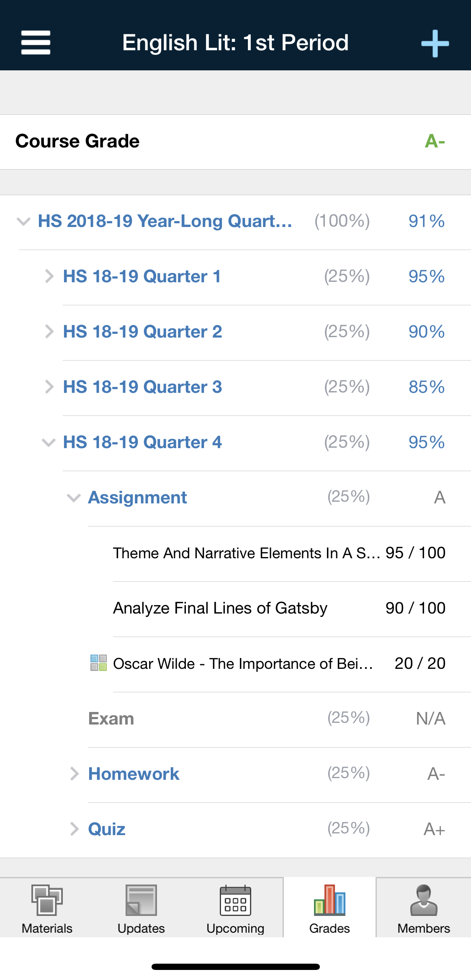The width and height of the screenshot is (471, 980).
Task: Tap the Course Grade A- row
Action: tap(235, 142)
